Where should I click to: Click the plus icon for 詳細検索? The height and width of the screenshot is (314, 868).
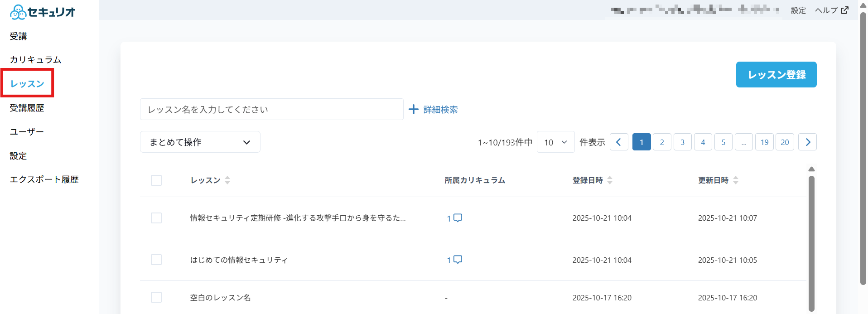pyautogui.click(x=413, y=109)
